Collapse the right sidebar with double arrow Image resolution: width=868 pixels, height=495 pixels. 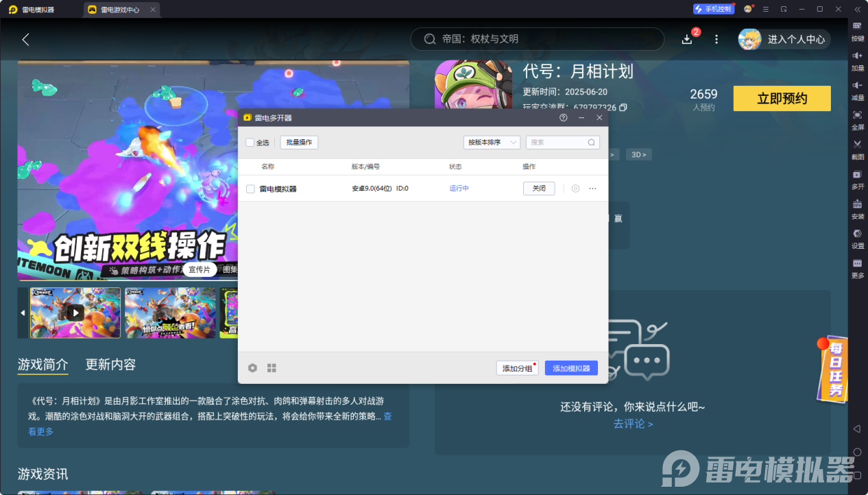[x=857, y=9]
